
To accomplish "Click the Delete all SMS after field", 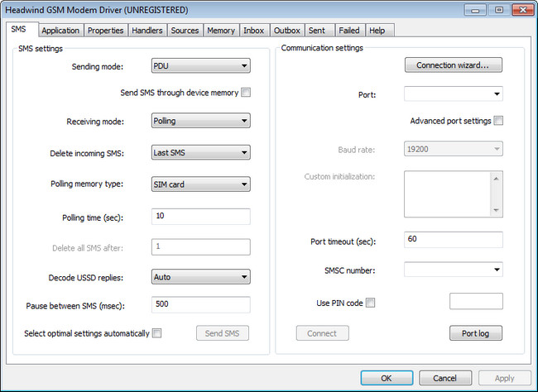I will [201, 247].
